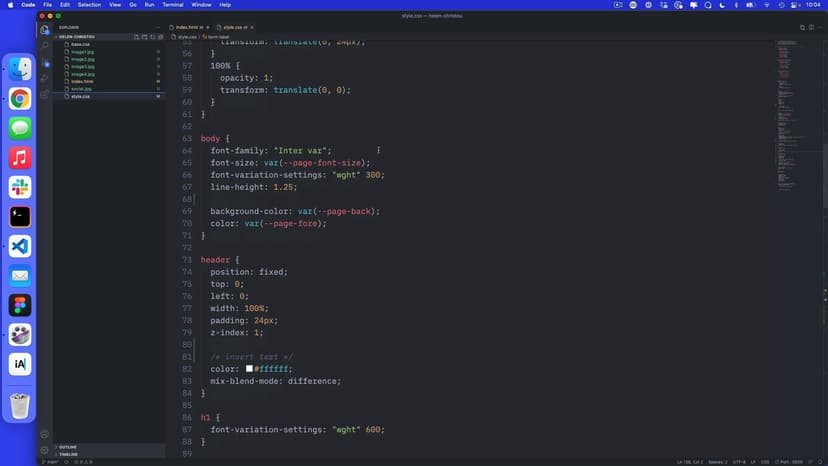Open the Terminal menu
Screen dimensions: 828x466
tap(172, 5)
